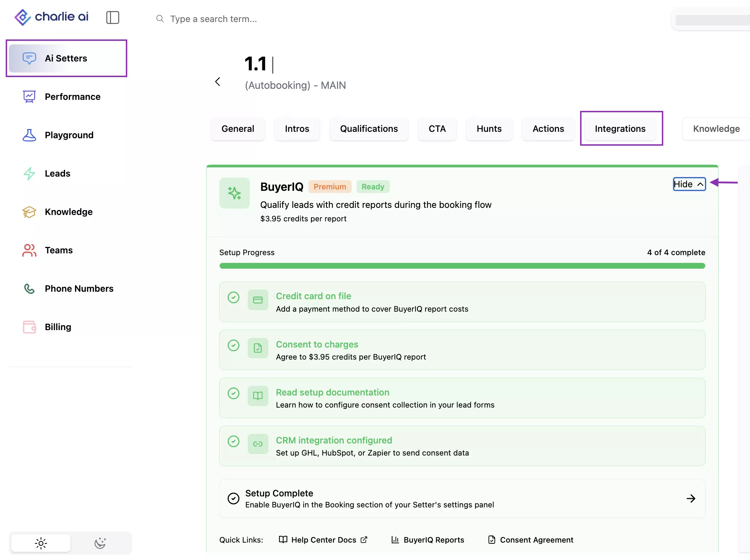750x560 pixels.
Task: Click the Credit card on file checkmark
Action: point(234,297)
